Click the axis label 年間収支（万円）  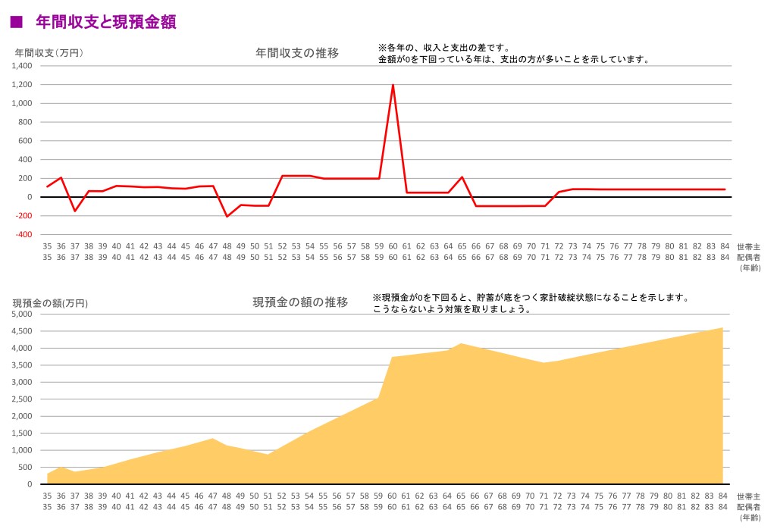click(x=49, y=53)
